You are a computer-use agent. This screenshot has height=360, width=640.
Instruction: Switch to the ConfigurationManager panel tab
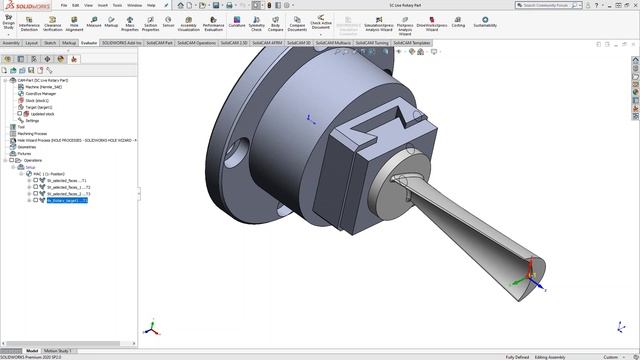pyautogui.click(x=34, y=59)
